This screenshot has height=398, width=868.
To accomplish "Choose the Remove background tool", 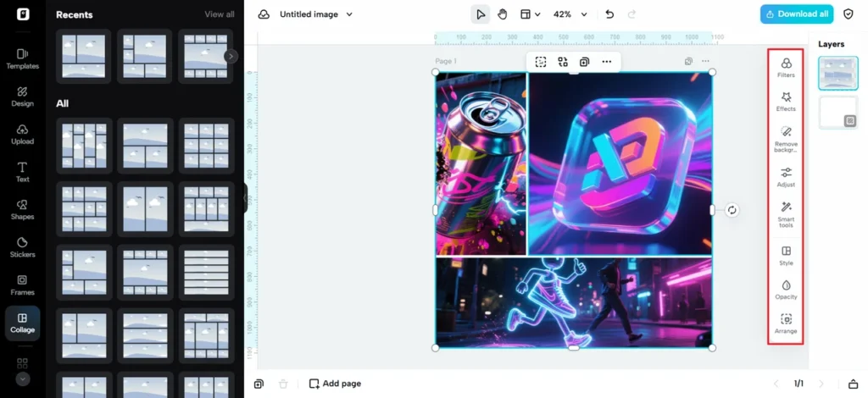I will pyautogui.click(x=786, y=139).
